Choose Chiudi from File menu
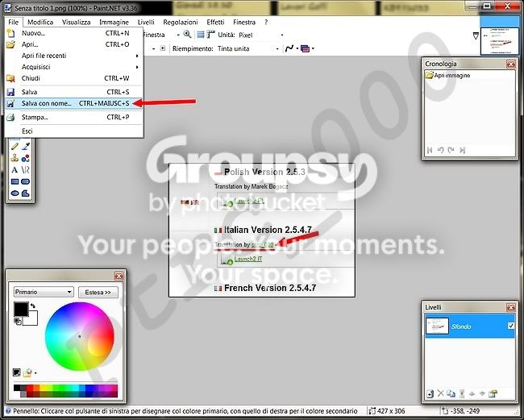Screen dimensions: 524x420 pos(74,78)
